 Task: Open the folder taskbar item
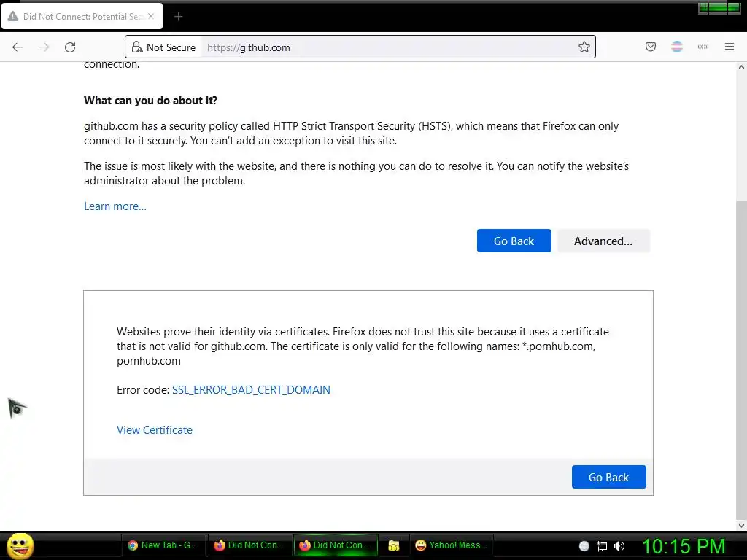click(393, 545)
